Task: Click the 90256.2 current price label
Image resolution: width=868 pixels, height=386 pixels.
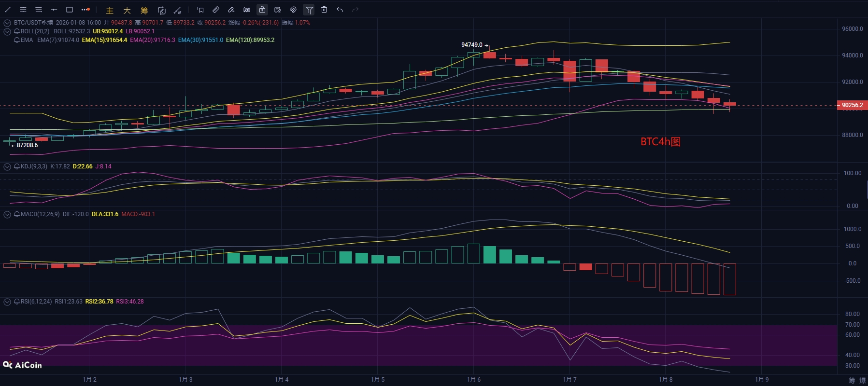Action: 852,105
